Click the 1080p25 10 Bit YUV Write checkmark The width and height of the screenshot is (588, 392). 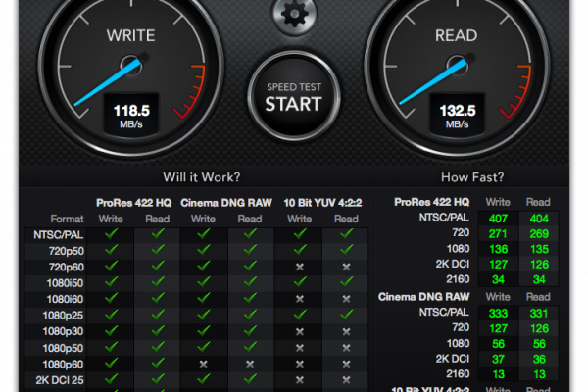pos(298,314)
